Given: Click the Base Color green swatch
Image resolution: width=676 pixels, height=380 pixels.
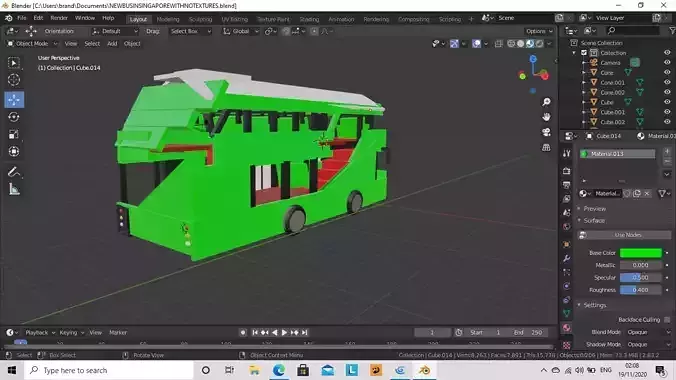Looking at the screenshot, I should [641, 253].
